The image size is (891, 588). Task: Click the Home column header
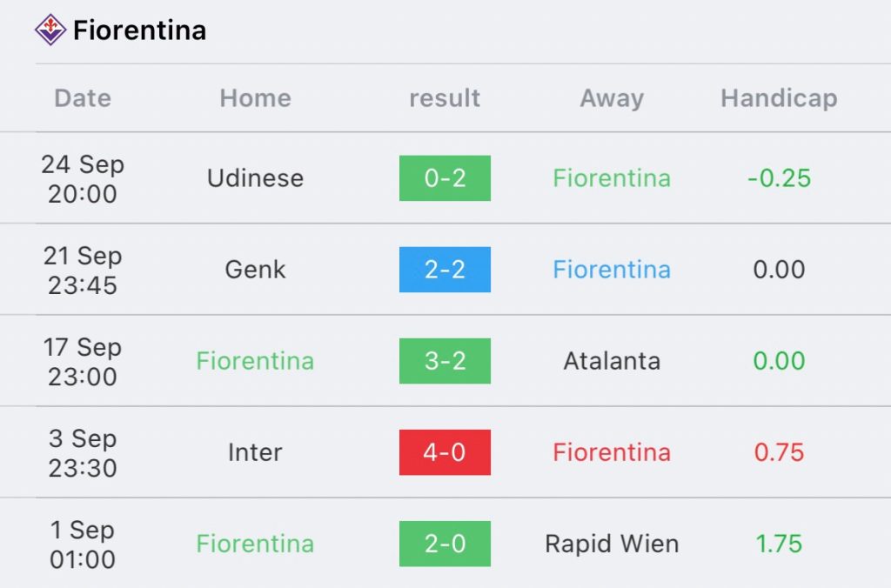pyautogui.click(x=255, y=98)
